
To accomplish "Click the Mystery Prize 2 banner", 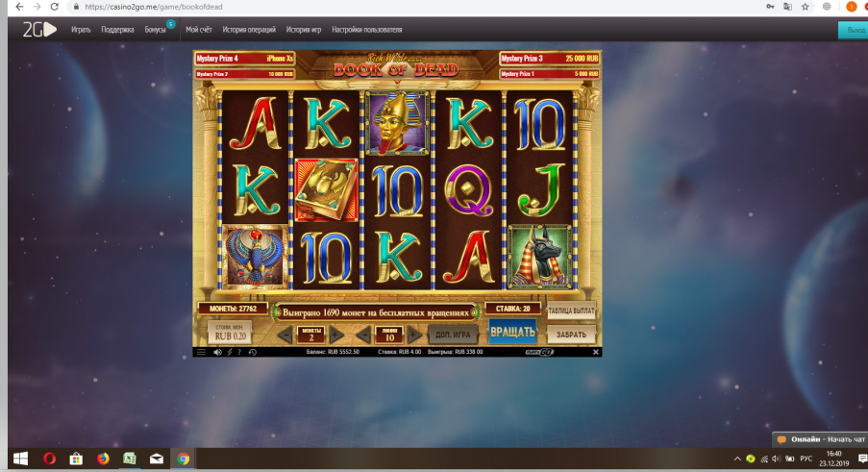I will 244,74.
